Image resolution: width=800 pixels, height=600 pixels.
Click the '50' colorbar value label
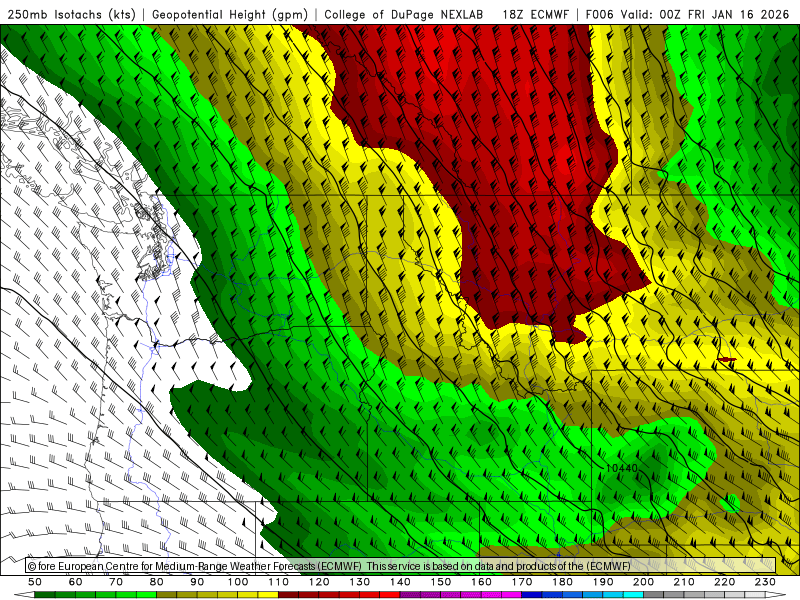point(35,582)
